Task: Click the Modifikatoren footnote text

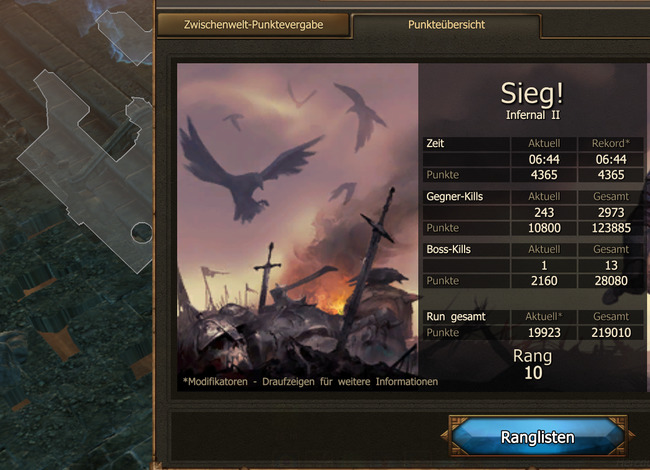Action: (310, 381)
